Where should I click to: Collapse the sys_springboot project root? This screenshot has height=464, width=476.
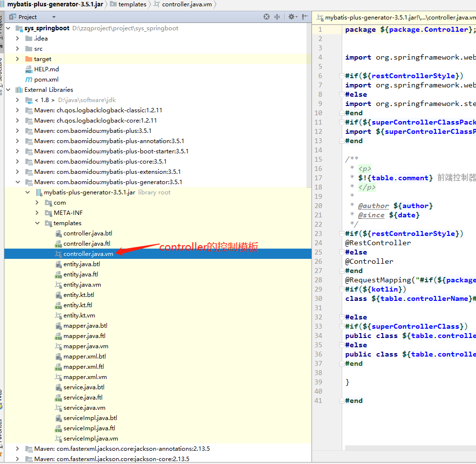coord(8,28)
